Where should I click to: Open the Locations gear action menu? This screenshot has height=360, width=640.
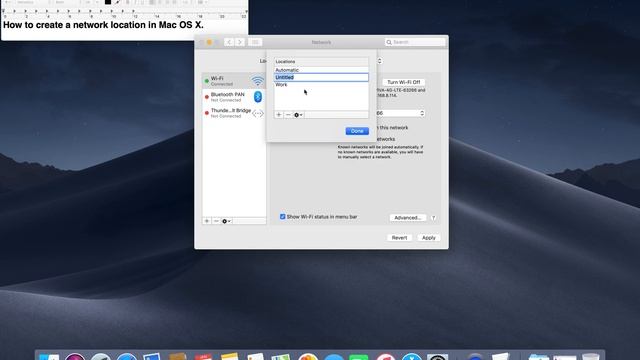tap(298, 115)
